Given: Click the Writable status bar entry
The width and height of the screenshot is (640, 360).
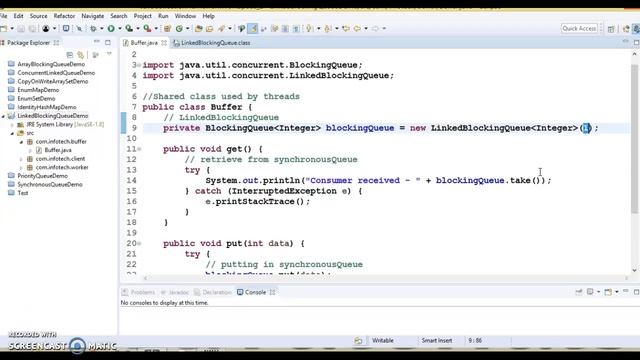Looking at the screenshot, I should [383, 340].
